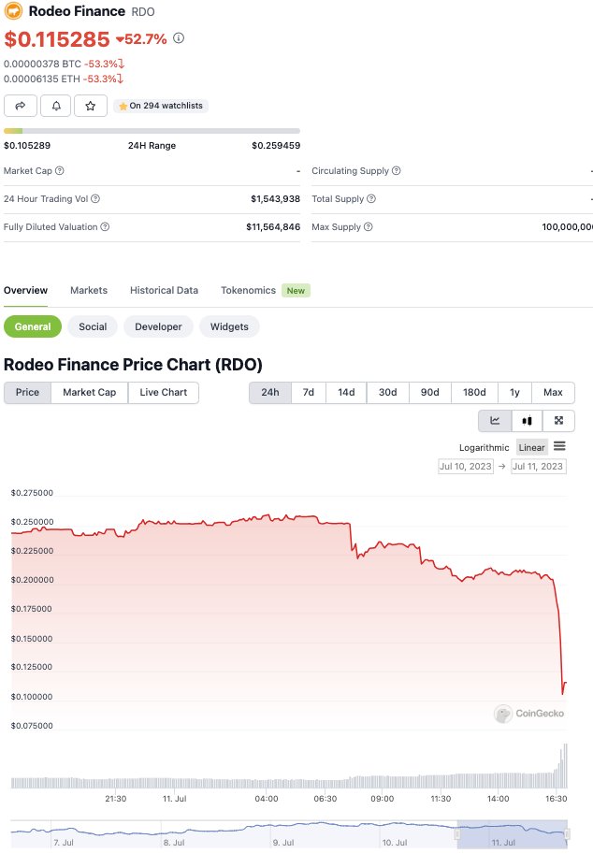Toggle chart to Market Cap view
Screen dimensions: 593x868
coord(89,392)
